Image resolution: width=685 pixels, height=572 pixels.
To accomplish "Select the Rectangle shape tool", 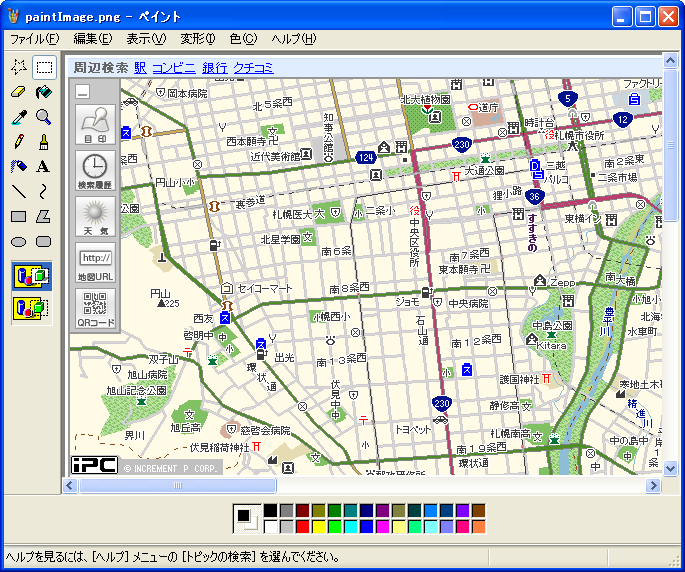I will (x=19, y=216).
